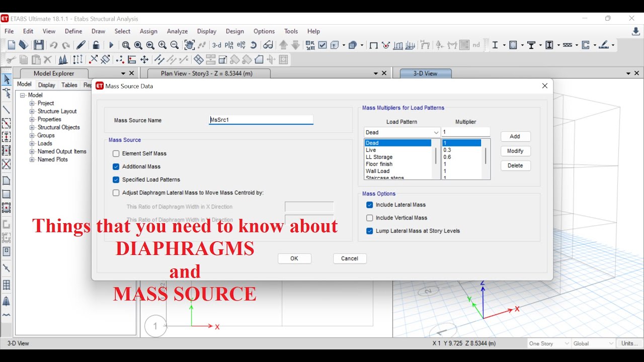Uncheck the Additional Mass checkbox
Screen dimensions: 644x362
coord(116,166)
